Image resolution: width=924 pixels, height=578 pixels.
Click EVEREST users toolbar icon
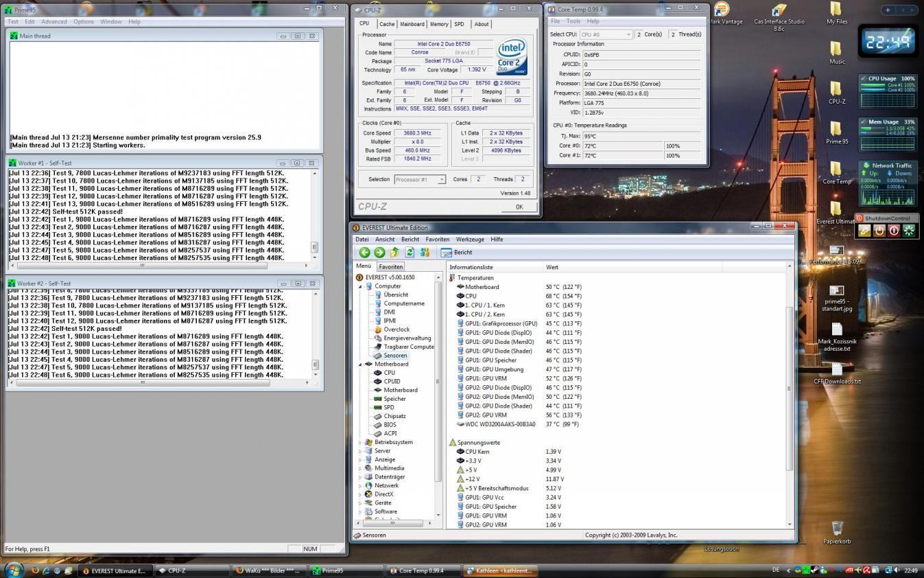point(425,253)
